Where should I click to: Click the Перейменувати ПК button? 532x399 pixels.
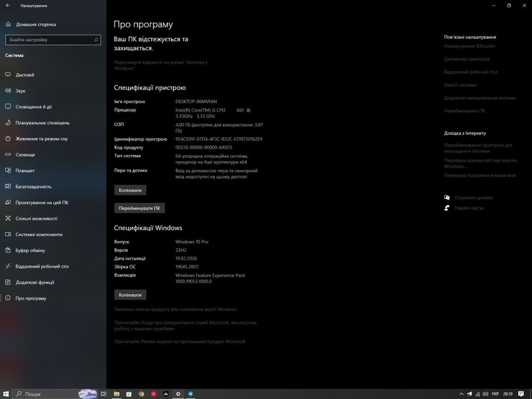[x=140, y=208]
